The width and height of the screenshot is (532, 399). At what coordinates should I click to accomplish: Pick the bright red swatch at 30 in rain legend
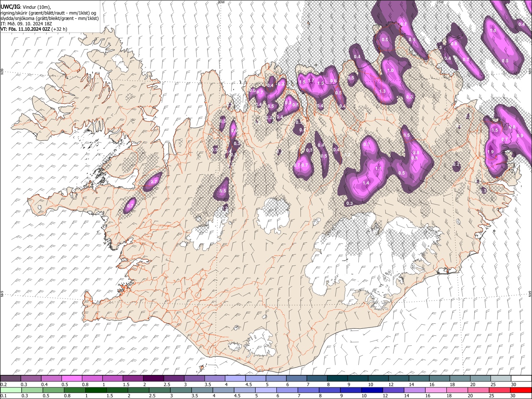(521, 390)
